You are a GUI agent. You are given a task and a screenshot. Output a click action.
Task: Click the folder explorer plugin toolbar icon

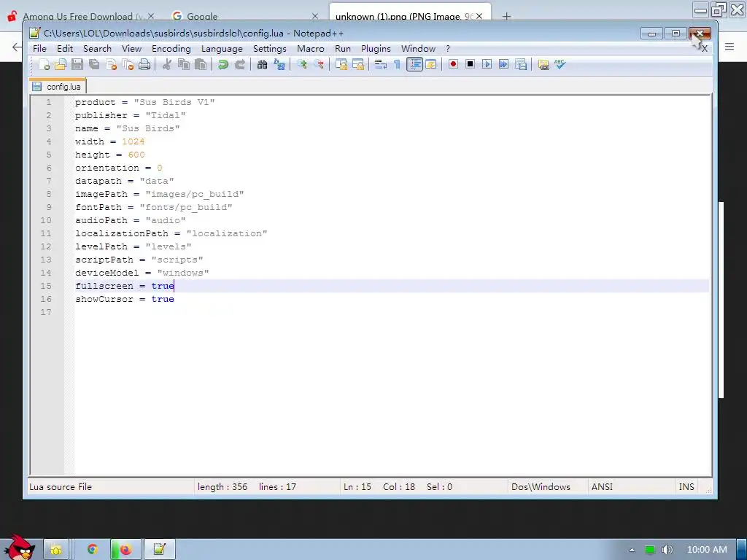tap(543, 64)
